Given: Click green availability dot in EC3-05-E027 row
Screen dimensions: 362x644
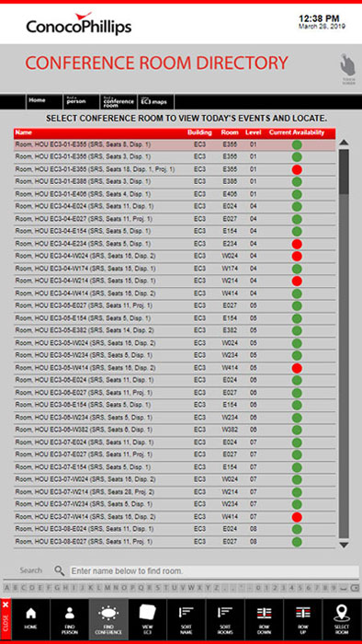Looking at the screenshot, I should [297, 306].
